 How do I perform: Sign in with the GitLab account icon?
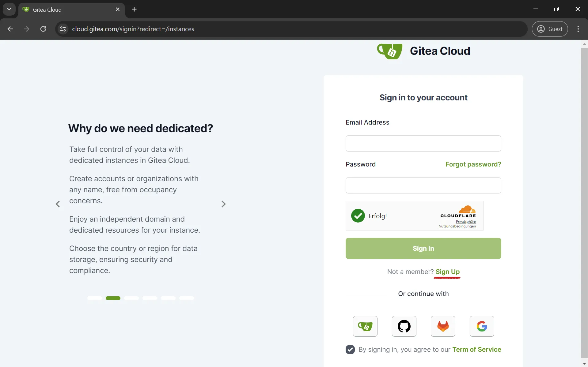pos(443,326)
